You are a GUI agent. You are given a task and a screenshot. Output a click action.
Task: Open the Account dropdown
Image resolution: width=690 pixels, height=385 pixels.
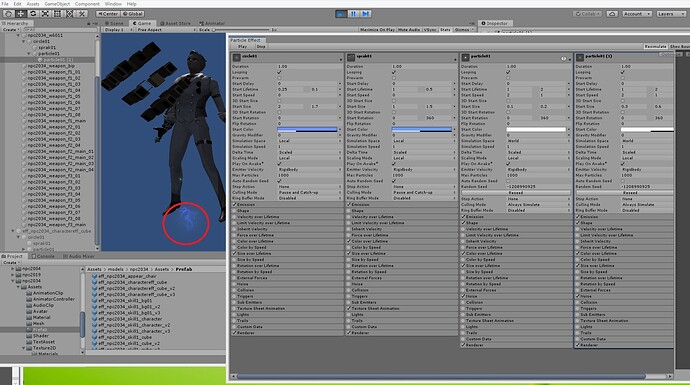pyautogui.click(x=637, y=14)
